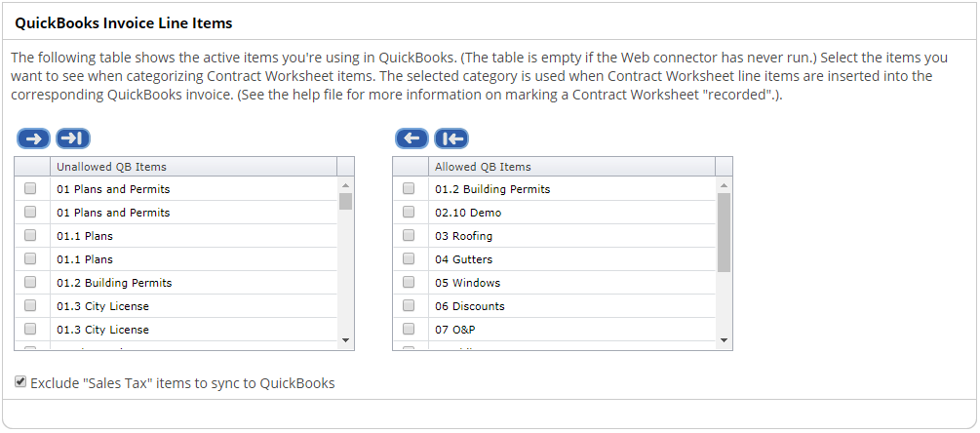Tick checkbox for first 01.3 City License row
Screen dimensions: 980x433
tap(30, 305)
